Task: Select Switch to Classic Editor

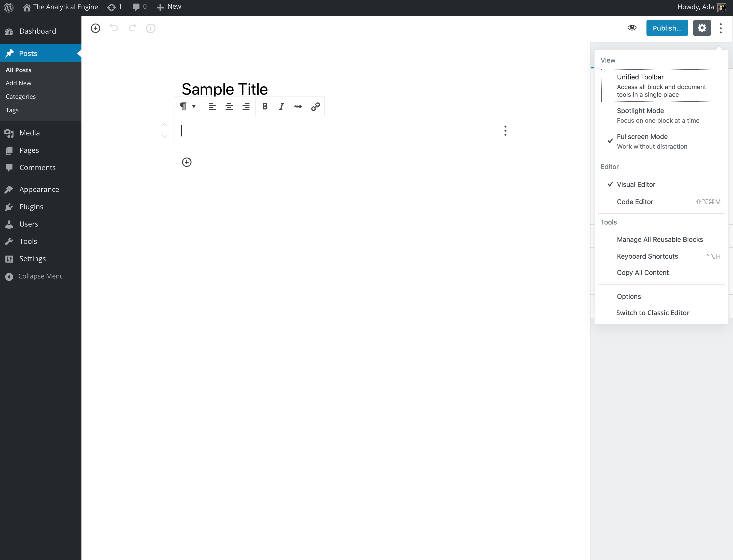Action: tap(653, 313)
